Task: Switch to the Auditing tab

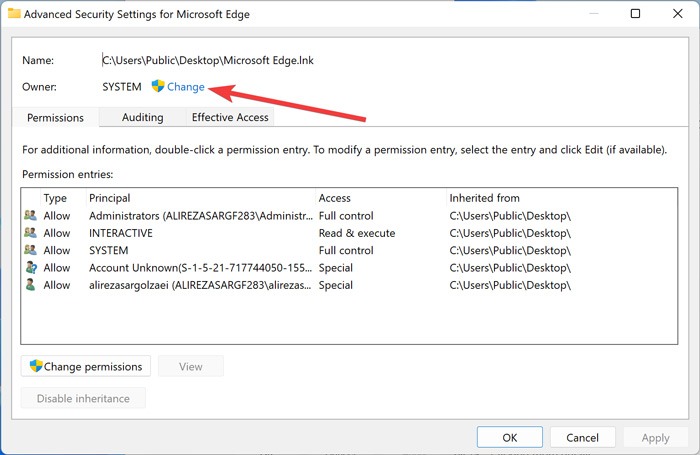Action: (142, 117)
